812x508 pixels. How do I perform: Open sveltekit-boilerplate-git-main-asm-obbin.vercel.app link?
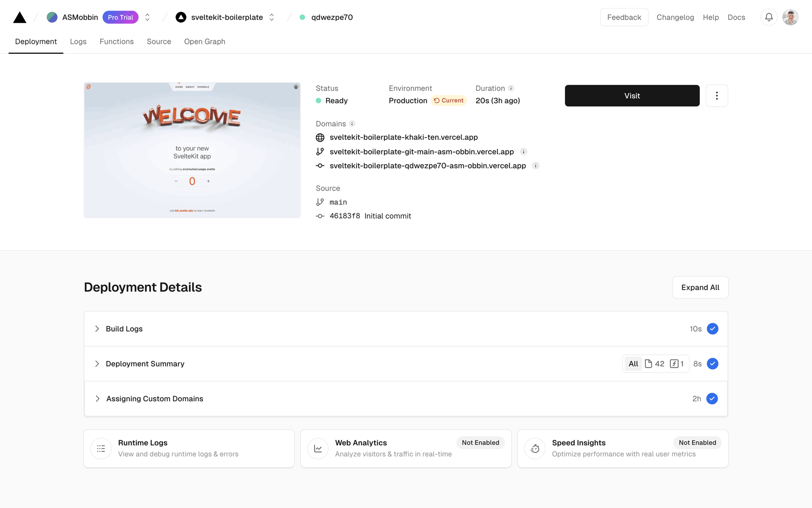[422, 152]
